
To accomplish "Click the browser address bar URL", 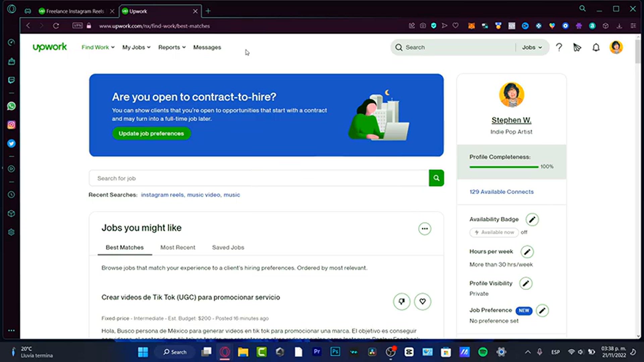I will [154, 26].
